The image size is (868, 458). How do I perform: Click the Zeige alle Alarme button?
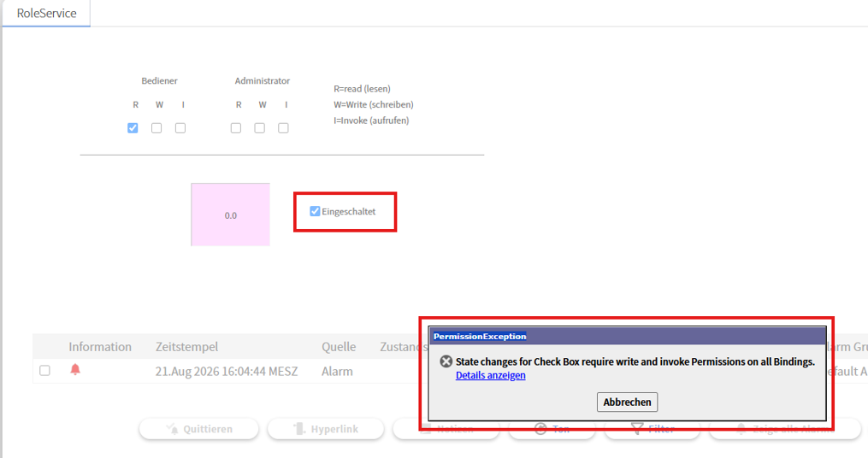pyautogui.click(x=785, y=429)
